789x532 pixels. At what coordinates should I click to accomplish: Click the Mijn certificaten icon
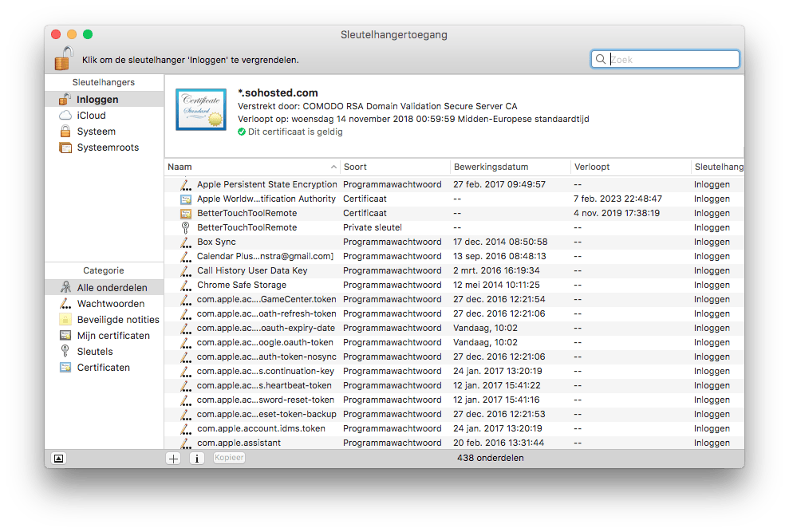pyautogui.click(x=65, y=335)
